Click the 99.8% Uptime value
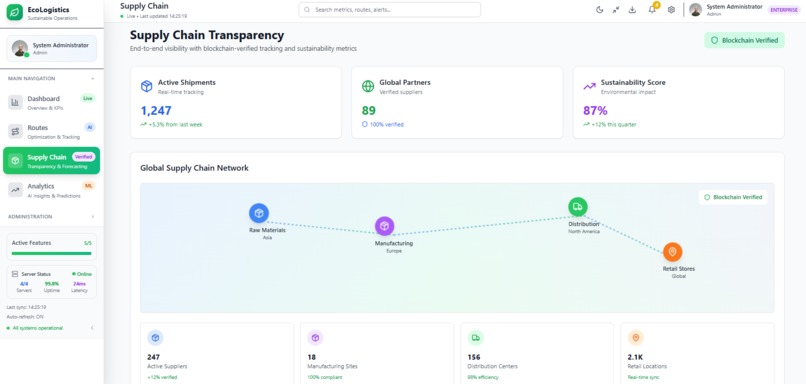806x384 pixels. coord(51,284)
